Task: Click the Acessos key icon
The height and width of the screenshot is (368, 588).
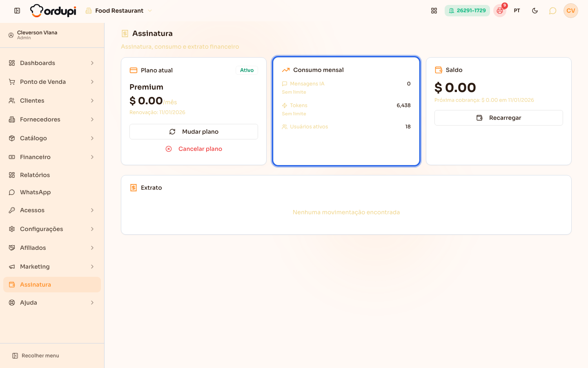Action: click(x=12, y=210)
